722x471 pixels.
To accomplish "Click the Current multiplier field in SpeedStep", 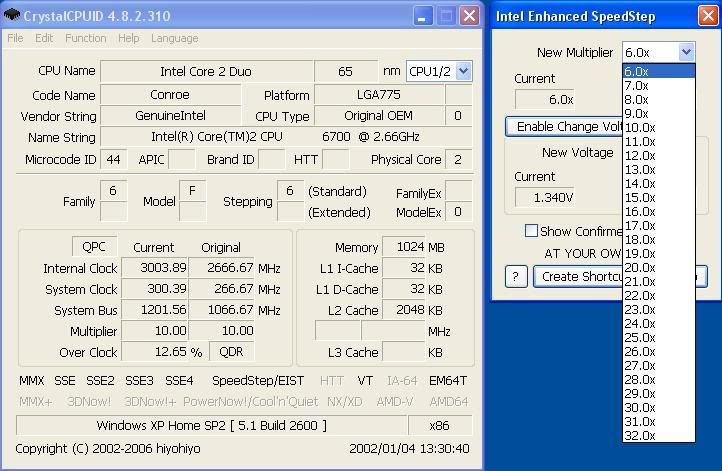I will pyautogui.click(x=544, y=99).
